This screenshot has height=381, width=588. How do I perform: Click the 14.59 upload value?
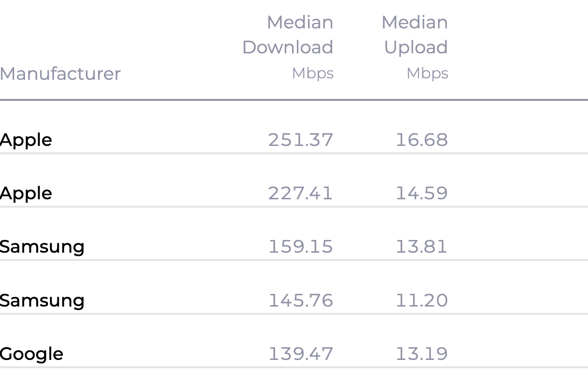421,193
